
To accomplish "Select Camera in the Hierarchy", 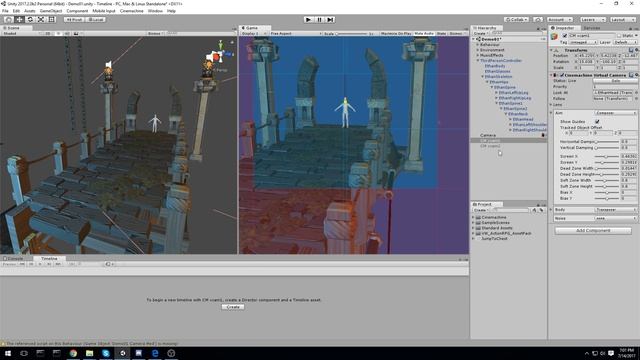I will pyautogui.click(x=488, y=135).
